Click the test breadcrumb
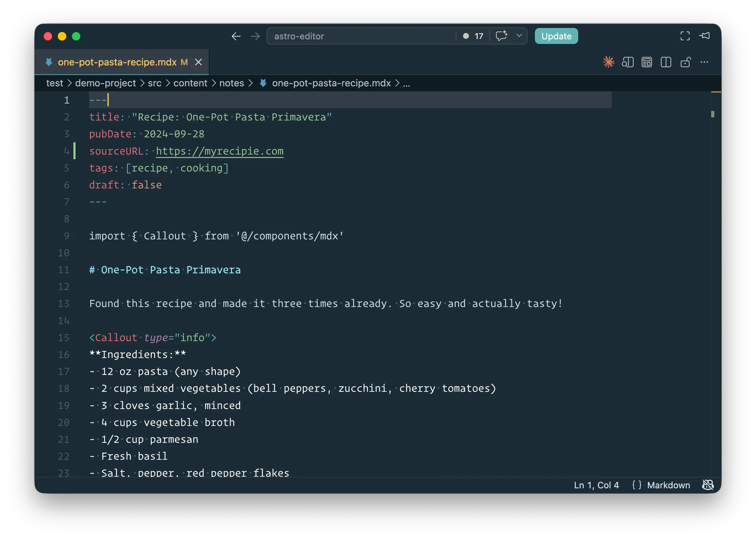The width and height of the screenshot is (756, 539). pos(54,83)
